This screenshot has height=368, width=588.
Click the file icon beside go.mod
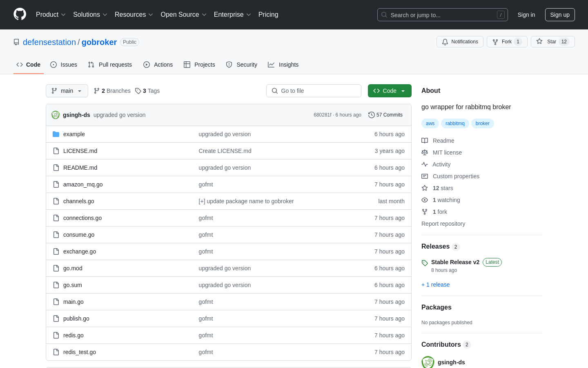pyautogui.click(x=56, y=268)
